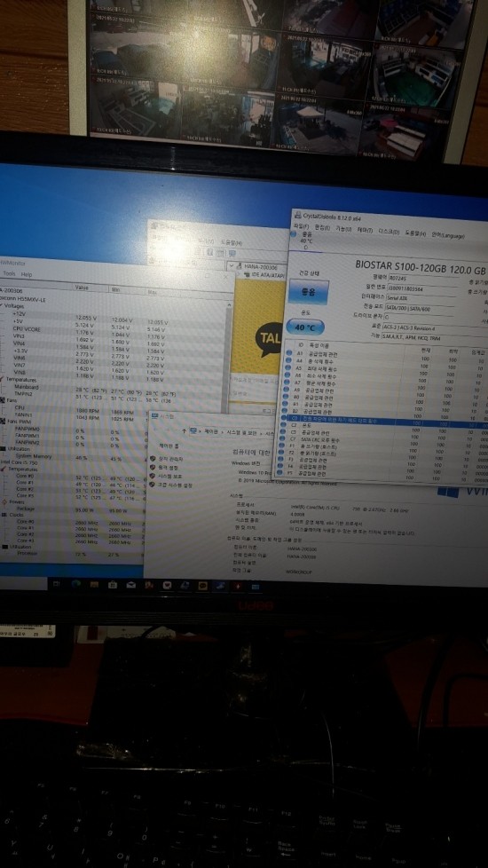Open Microsoft Store in the taskbar
Viewport: 488px width, 868px height.
point(113,585)
